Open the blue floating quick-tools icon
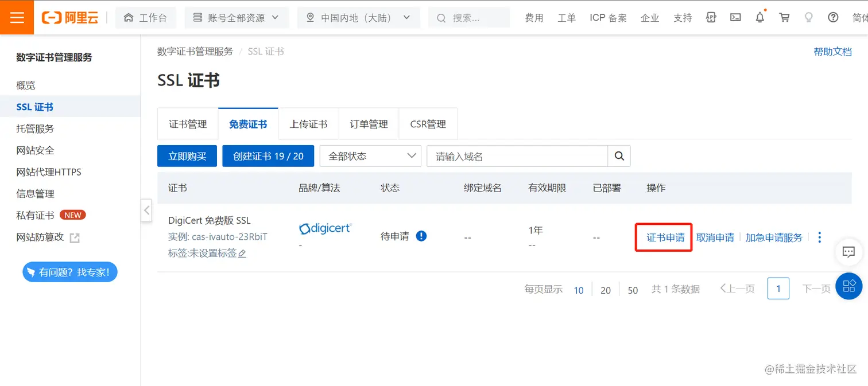 point(849,286)
